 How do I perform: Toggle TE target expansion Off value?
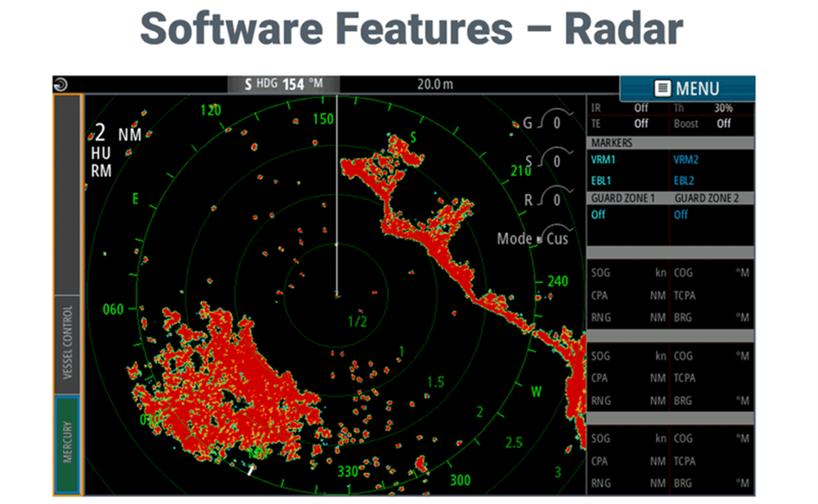641,123
